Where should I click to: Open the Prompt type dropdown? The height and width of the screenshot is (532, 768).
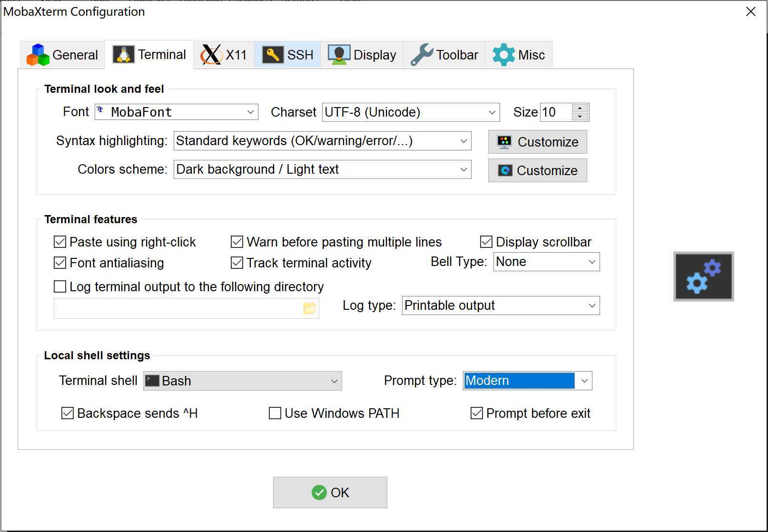click(527, 381)
